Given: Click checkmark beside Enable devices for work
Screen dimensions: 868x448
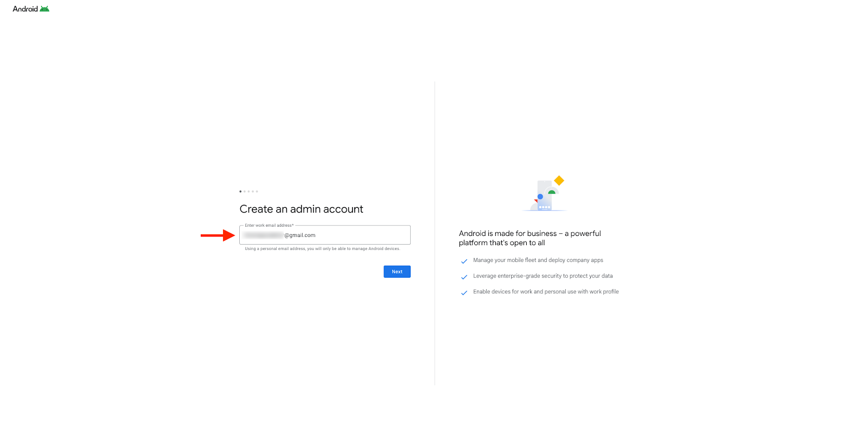Looking at the screenshot, I should (x=464, y=292).
